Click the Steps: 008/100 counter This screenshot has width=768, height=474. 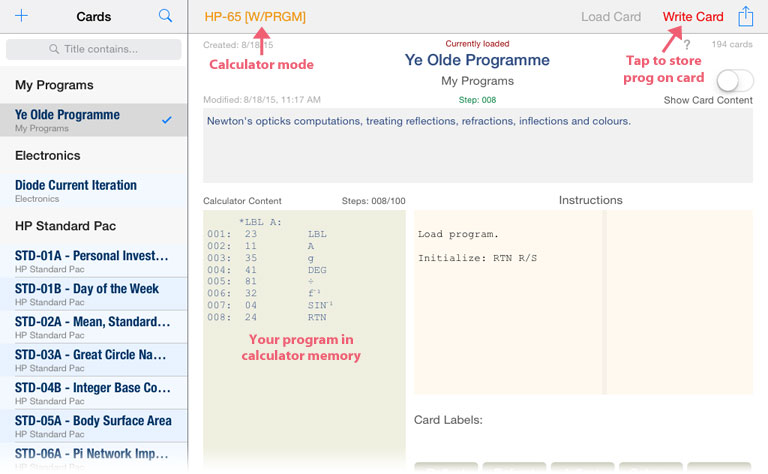point(374,201)
